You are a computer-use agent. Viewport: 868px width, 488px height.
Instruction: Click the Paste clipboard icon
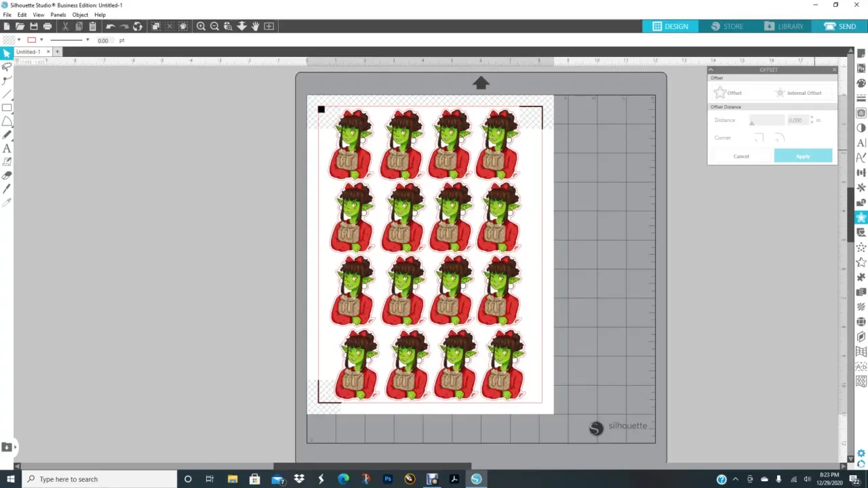(92, 26)
